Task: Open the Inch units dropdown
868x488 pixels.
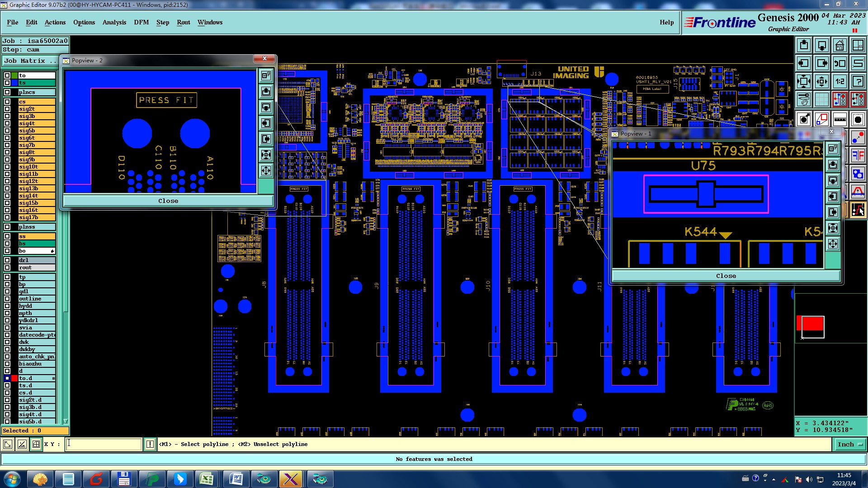Action: pos(850,444)
